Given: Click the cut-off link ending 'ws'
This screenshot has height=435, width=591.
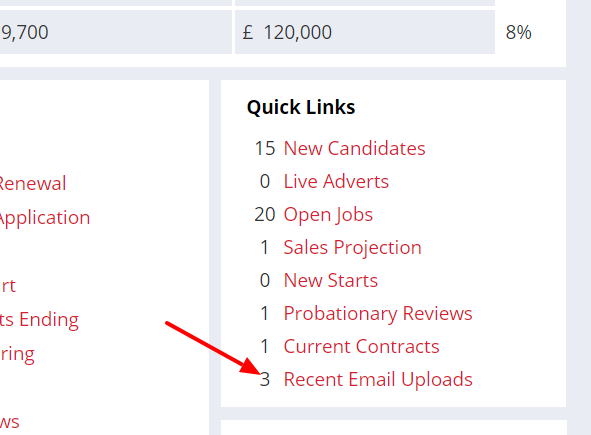Looking at the screenshot, I should (9, 422).
